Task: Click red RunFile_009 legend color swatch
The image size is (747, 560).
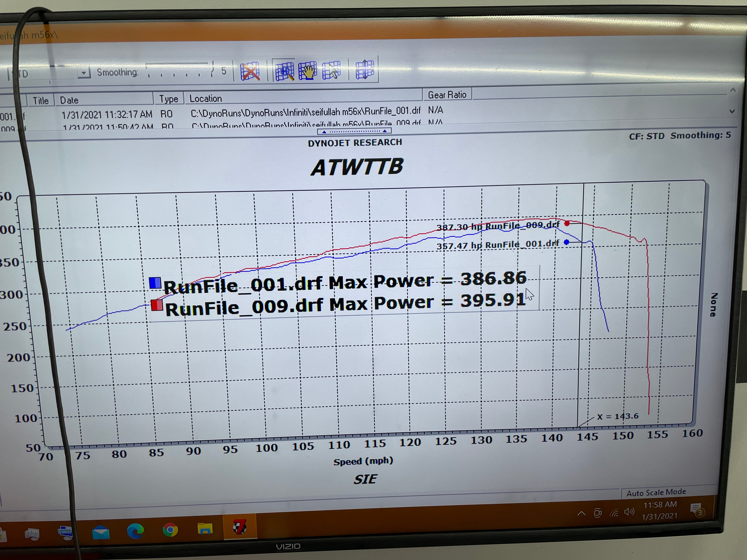Action: point(157,305)
